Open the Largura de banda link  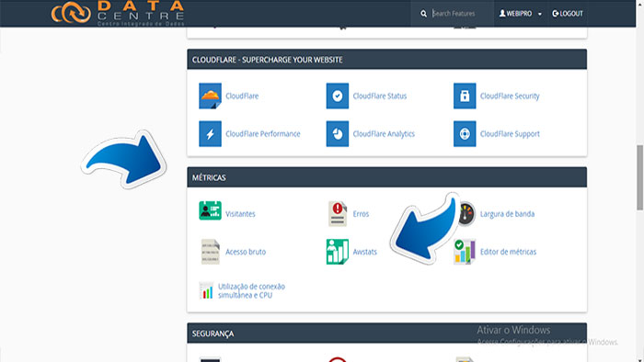(x=507, y=213)
